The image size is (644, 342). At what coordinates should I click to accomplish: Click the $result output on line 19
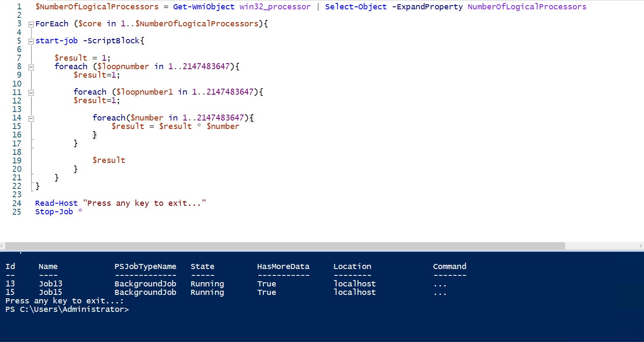pyautogui.click(x=109, y=160)
